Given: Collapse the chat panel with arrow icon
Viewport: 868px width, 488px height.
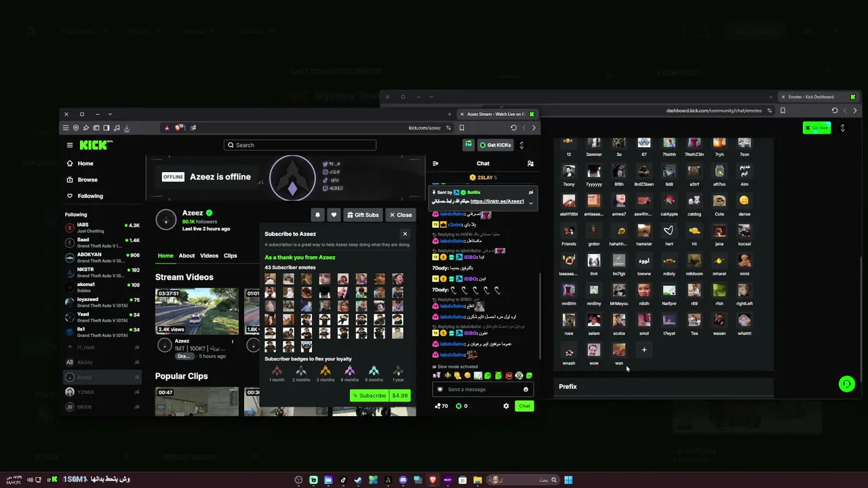Looking at the screenshot, I should pyautogui.click(x=435, y=163).
